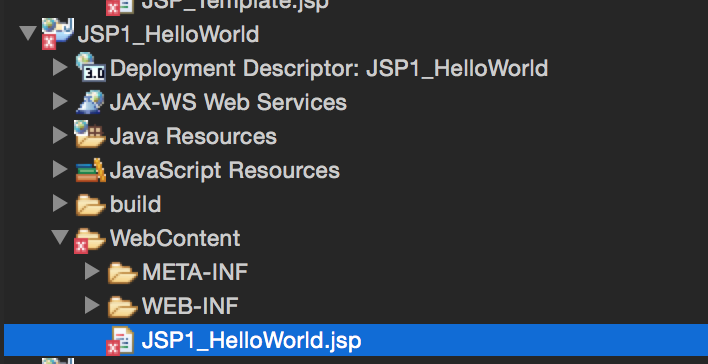Expand the Deployment Descriptor node
The image size is (708, 364).
[x=60, y=67]
